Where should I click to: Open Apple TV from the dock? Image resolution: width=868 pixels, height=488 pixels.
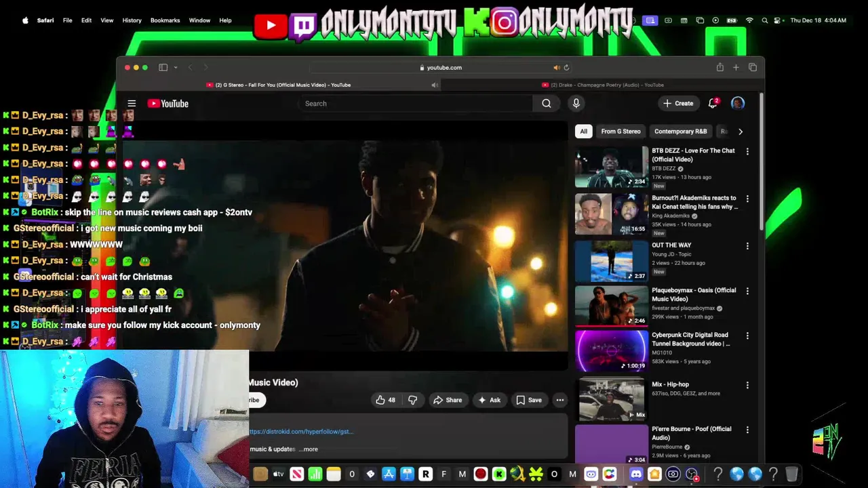[x=278, y=474]
